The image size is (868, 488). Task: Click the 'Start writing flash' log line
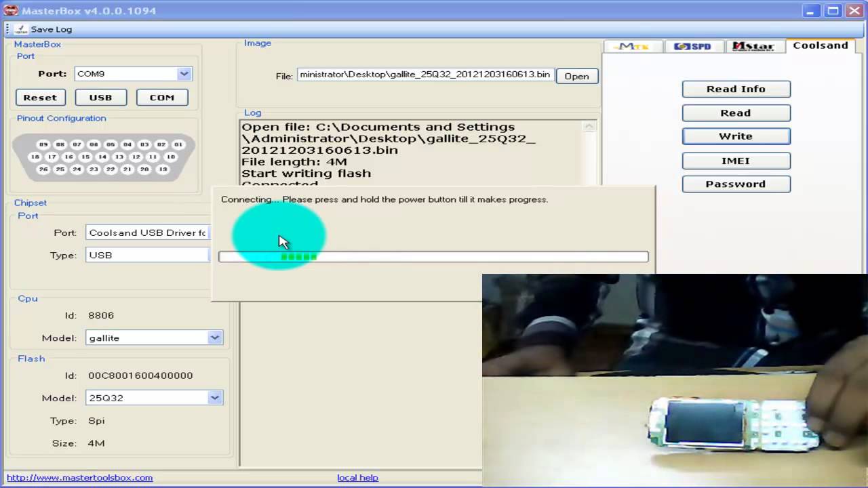(306, 174)
